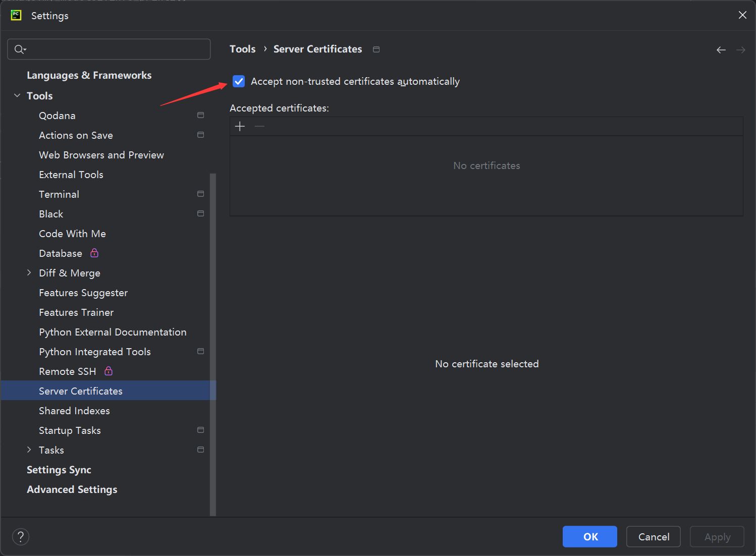This screenshot has height=556, width=756.
Task: Expand the Tasks node
Action: (29, 450)
